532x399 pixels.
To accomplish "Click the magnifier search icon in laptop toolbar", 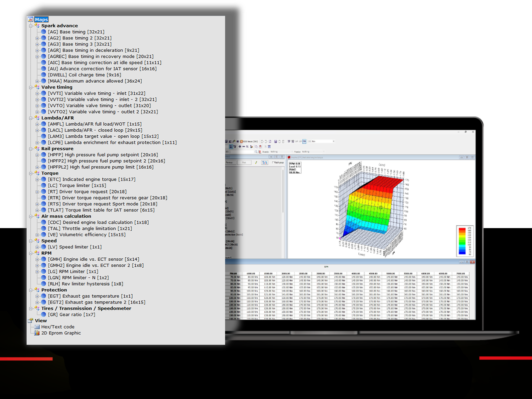I will click(256, 152).
